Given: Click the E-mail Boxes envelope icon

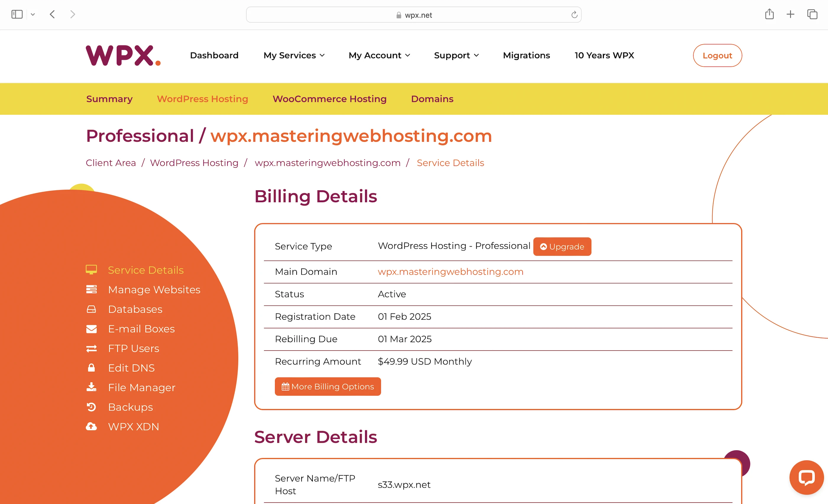Looking at the screenshot, I should (x=91, y=329).
